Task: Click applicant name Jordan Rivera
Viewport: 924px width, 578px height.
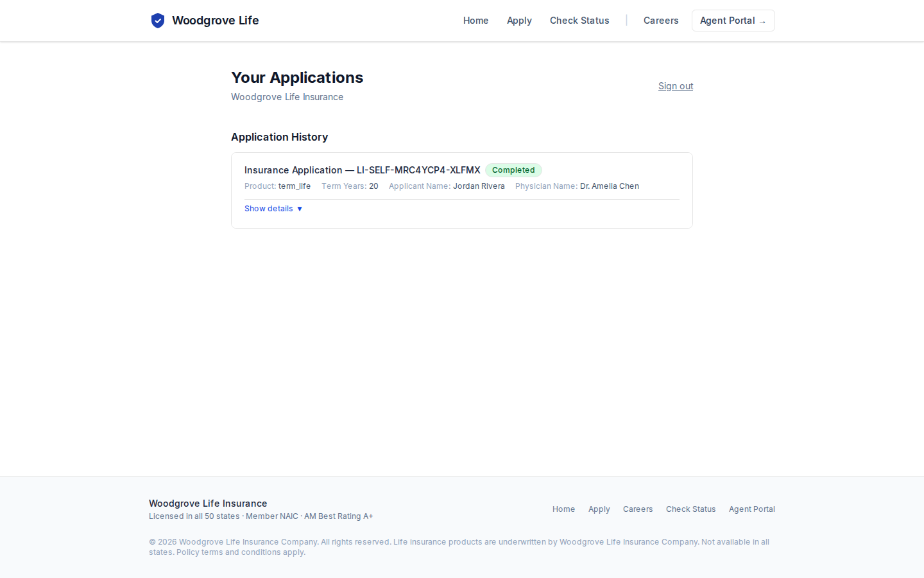Action: click(479, 186)
